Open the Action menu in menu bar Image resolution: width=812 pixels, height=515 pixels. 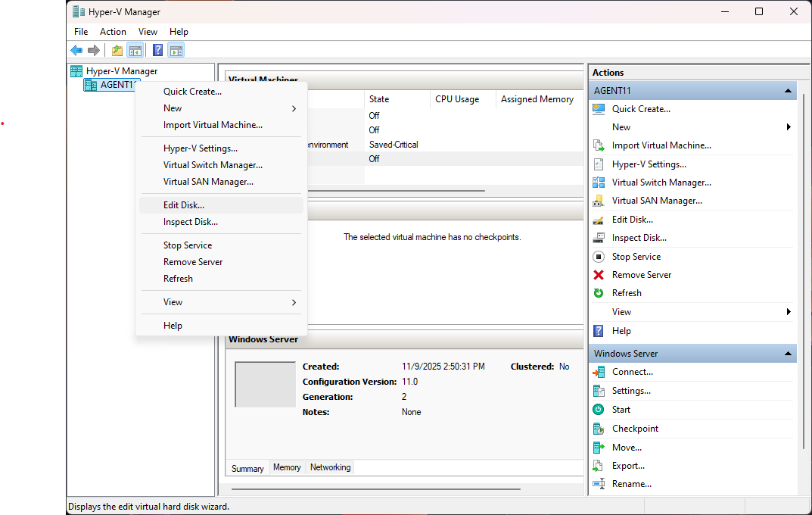(113, 32)
